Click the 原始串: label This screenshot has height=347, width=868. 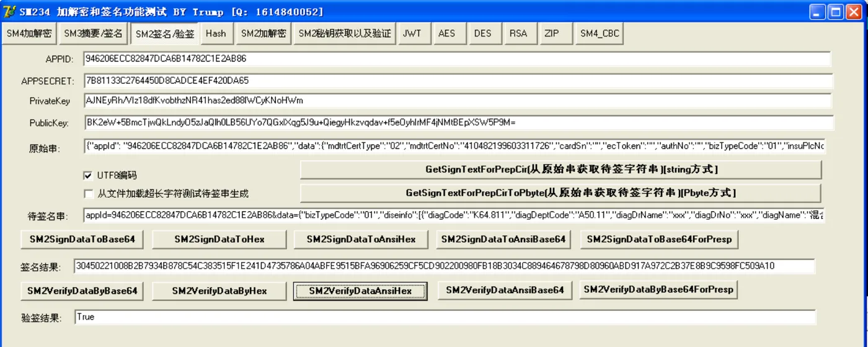(45, 148)
